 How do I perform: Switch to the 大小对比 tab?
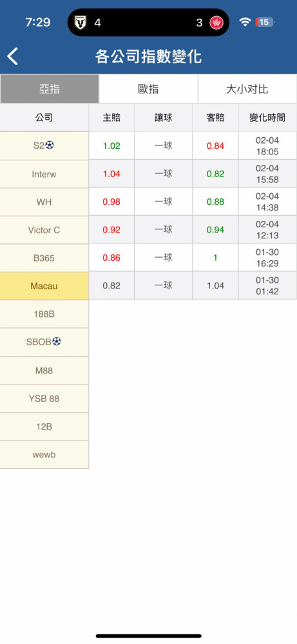pyautogui.click(x=247, y=89)
